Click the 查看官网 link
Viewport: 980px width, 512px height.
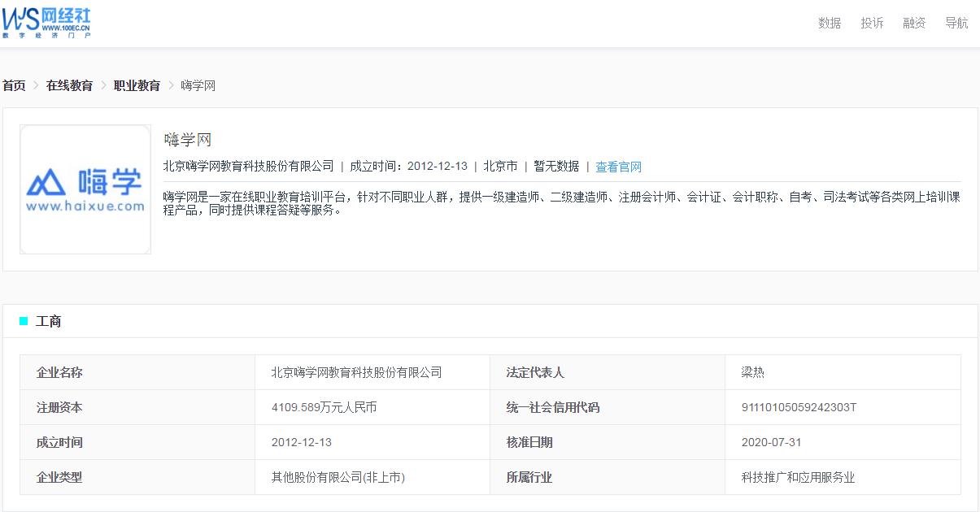[x=618, y=167]
